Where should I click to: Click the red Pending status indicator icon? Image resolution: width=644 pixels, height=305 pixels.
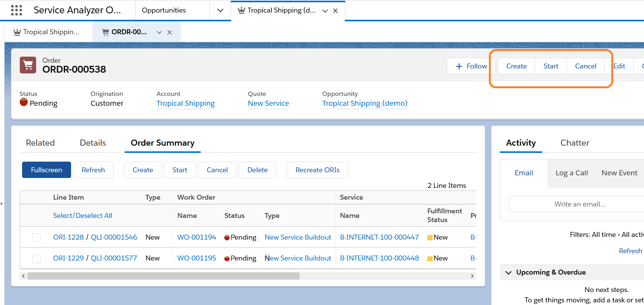(x=24, y=102)
